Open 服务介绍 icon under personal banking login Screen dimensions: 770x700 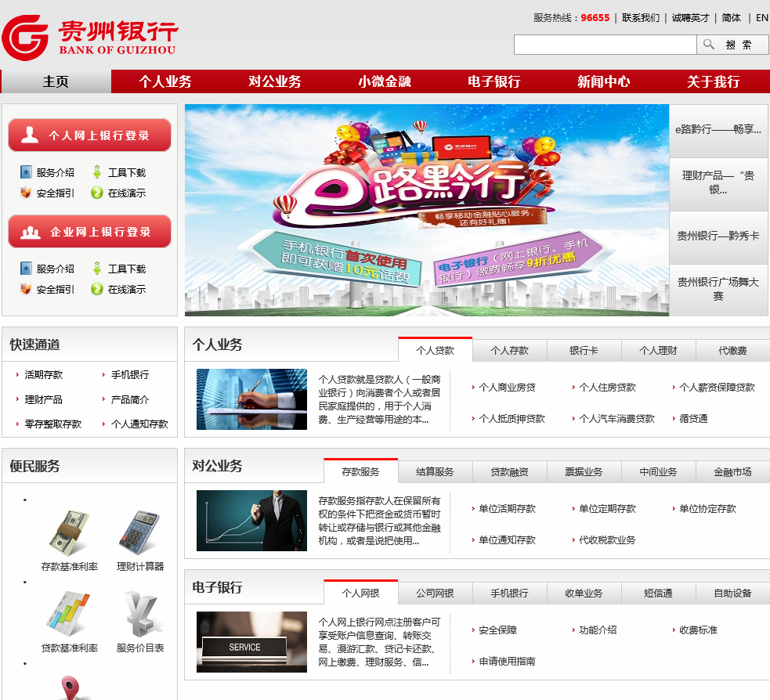point(26,172)
